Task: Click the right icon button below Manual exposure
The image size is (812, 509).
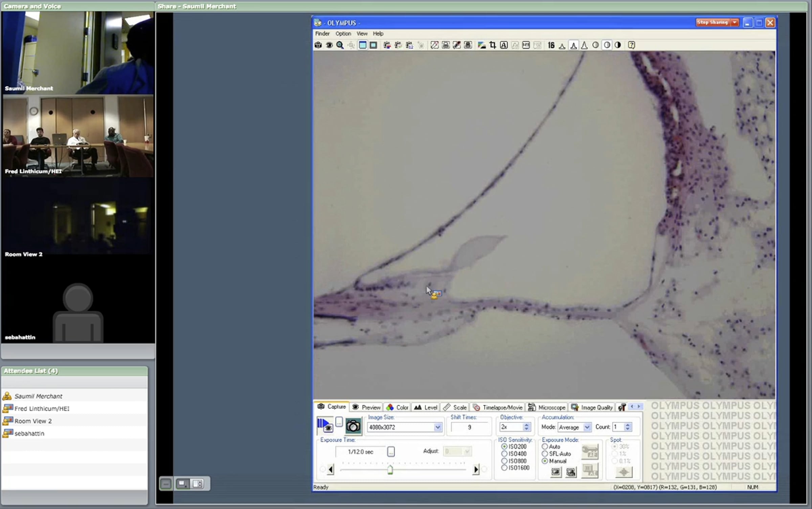Action: click(x=571, y=472)
